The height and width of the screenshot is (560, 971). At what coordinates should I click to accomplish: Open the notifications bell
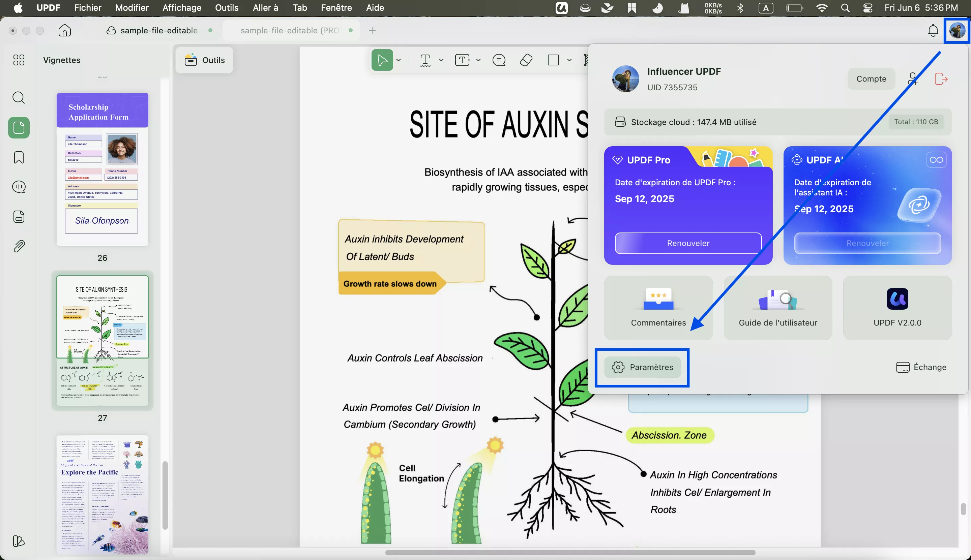pos(933,30)
